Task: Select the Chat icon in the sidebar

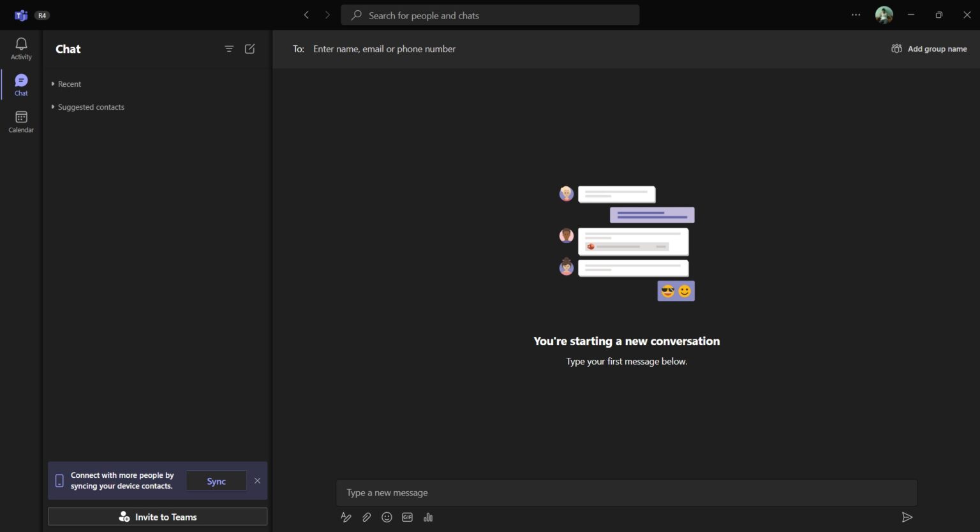Action: tap(20, 84)
